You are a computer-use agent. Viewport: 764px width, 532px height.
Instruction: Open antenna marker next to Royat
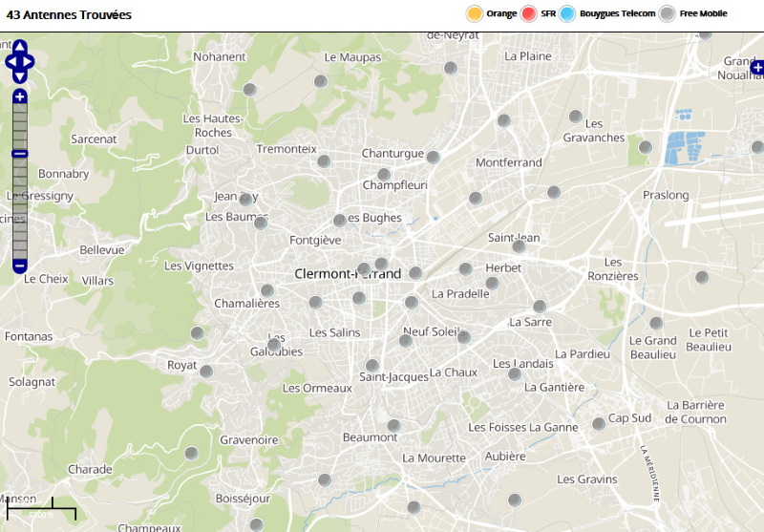pos(206,371)
